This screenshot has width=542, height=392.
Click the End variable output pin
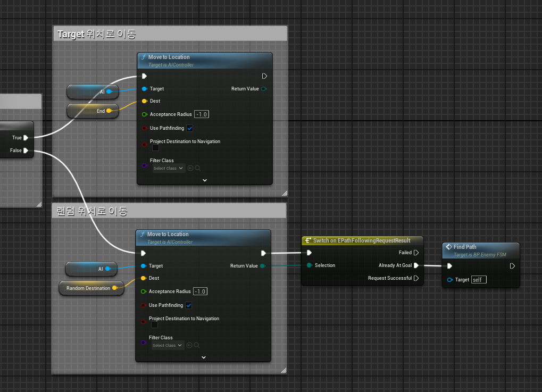[109, 111]
